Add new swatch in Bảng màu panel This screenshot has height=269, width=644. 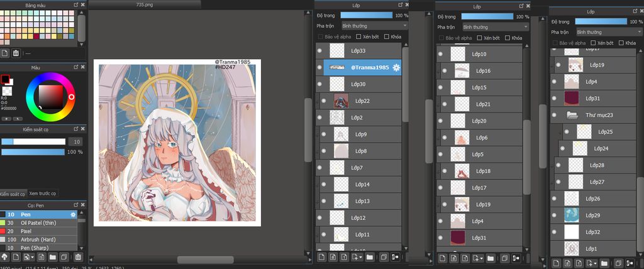4,53
